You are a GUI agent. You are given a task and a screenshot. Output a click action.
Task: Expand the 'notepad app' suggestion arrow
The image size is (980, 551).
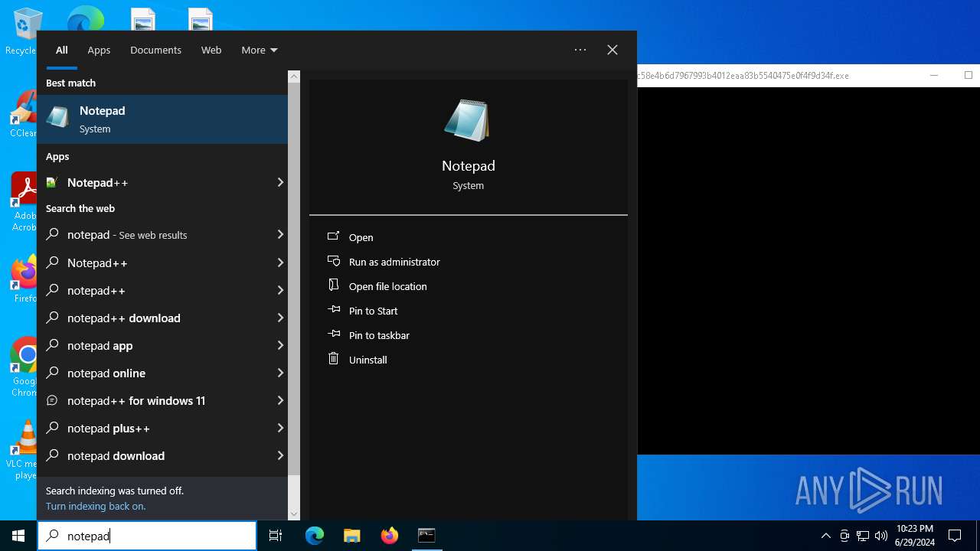tap(280, 345)
